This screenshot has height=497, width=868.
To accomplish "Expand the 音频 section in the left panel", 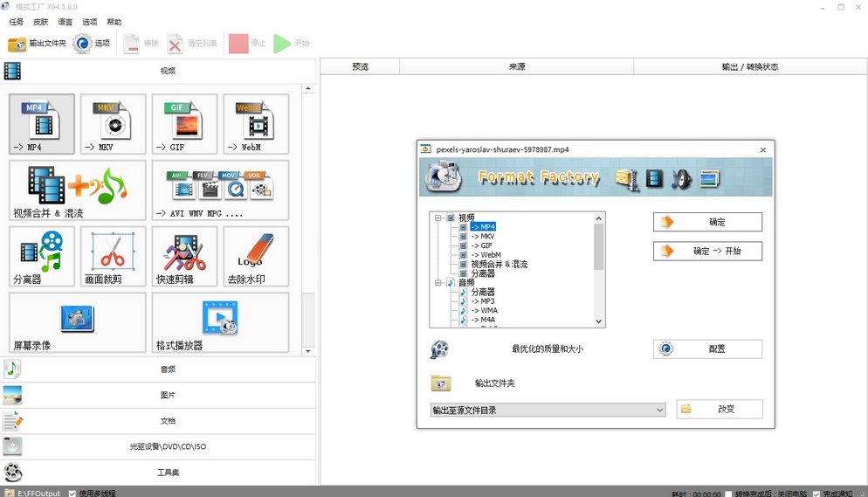I will click(158, 369).
